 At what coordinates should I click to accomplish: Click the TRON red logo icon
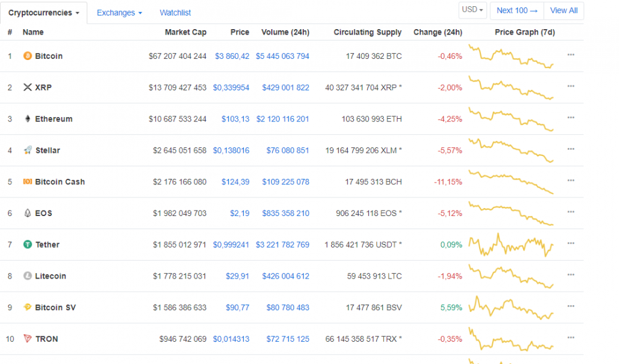coord(27,339)
